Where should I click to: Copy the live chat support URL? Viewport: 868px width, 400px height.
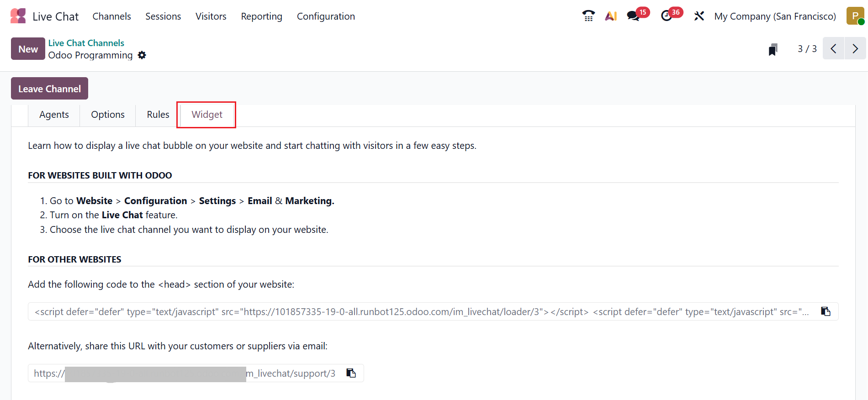tap(351, 373)
